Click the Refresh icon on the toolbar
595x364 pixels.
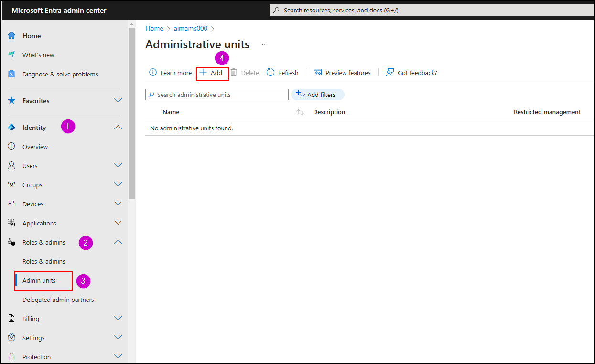click(x=270, y=72)
